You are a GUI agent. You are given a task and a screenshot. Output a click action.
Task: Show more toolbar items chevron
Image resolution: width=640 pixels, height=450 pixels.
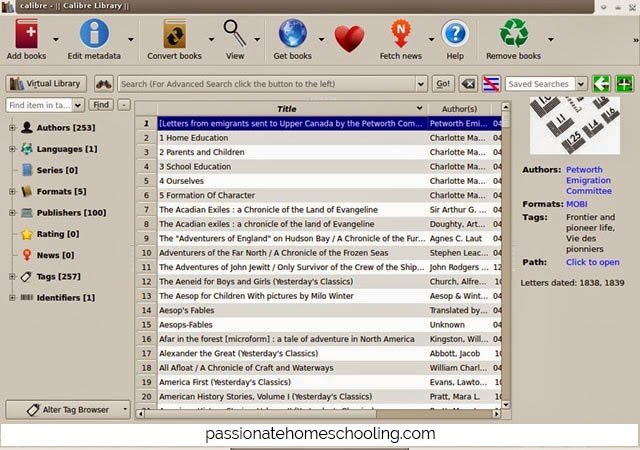[x=636, y=40]
